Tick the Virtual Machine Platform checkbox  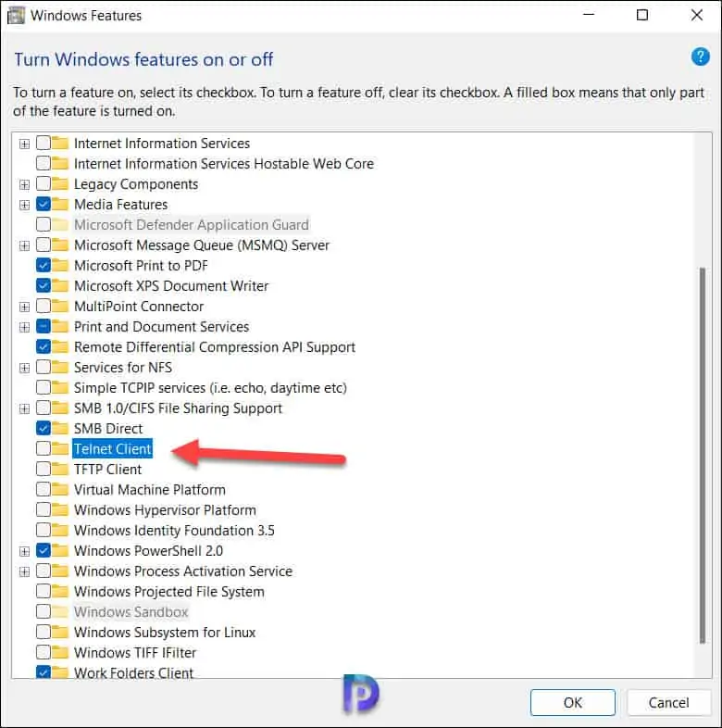point(44,489)
